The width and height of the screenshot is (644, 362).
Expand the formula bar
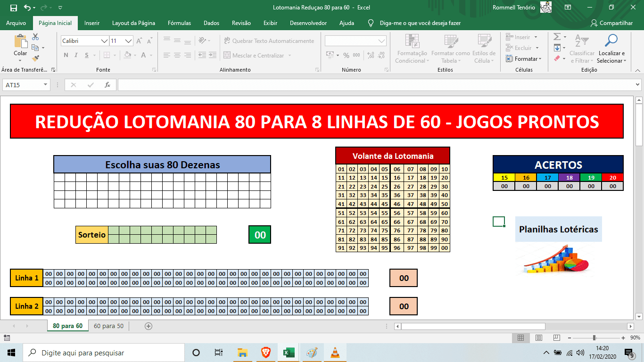(637, 85)
